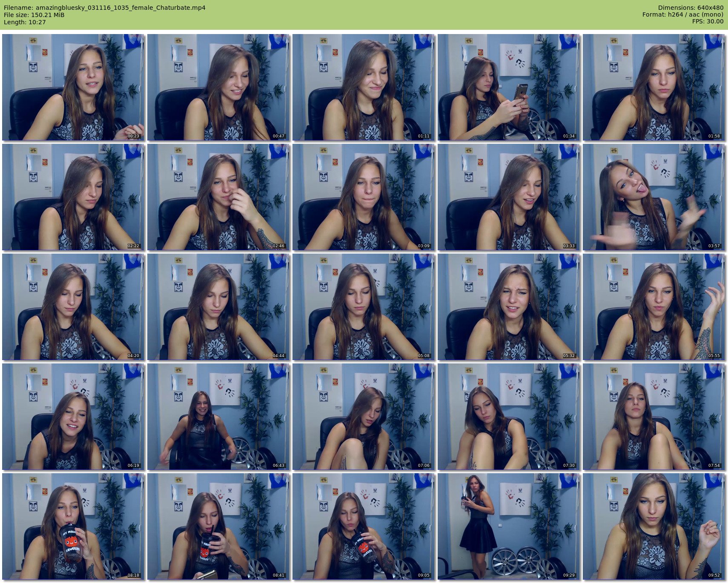Screen dimensions: 728x583
Task: Open the thumbnail stamped 06:19
Action: (x=73, y=417)
